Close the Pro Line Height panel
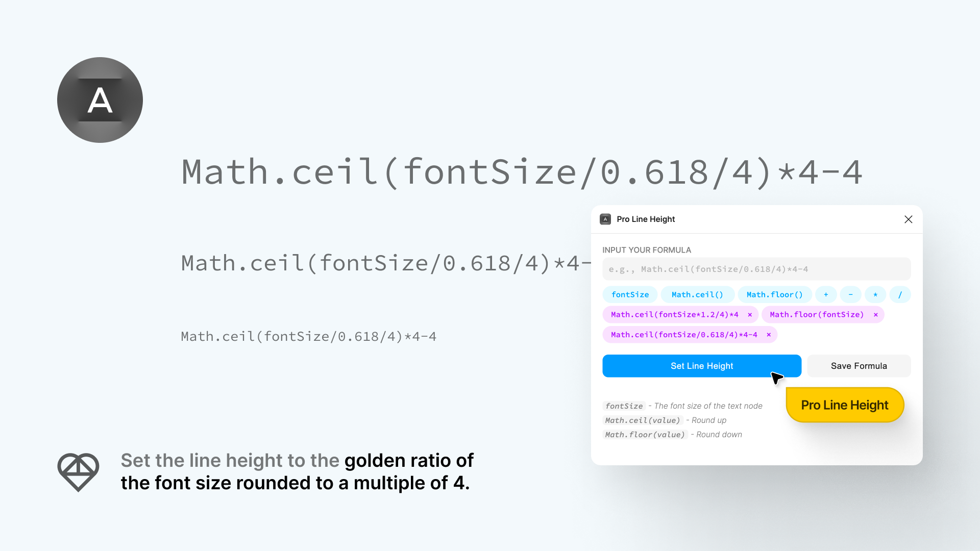 pyautogui.click(x=908, y=219)
